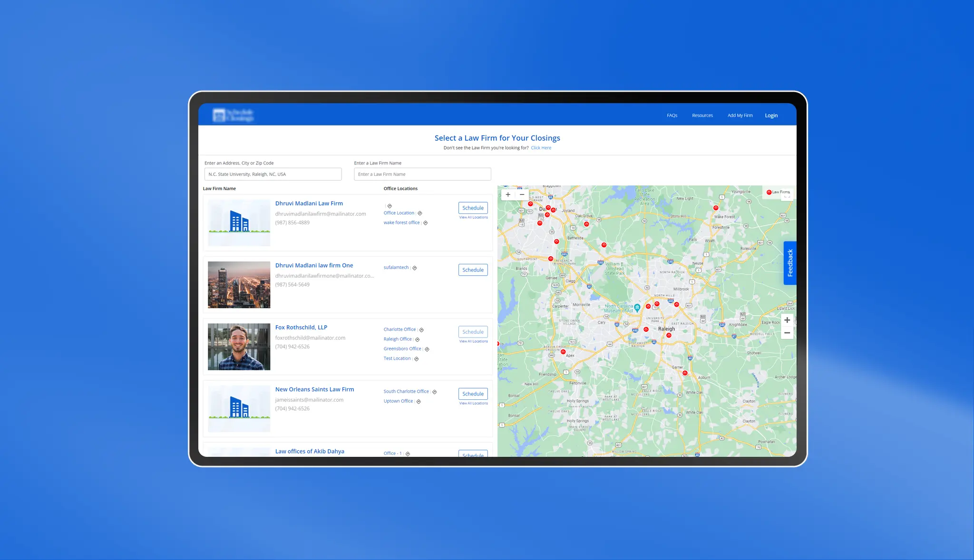Screen dimensions: 974x560
Task: Click directions icon next to Office - 1
Action: (408, 454)
